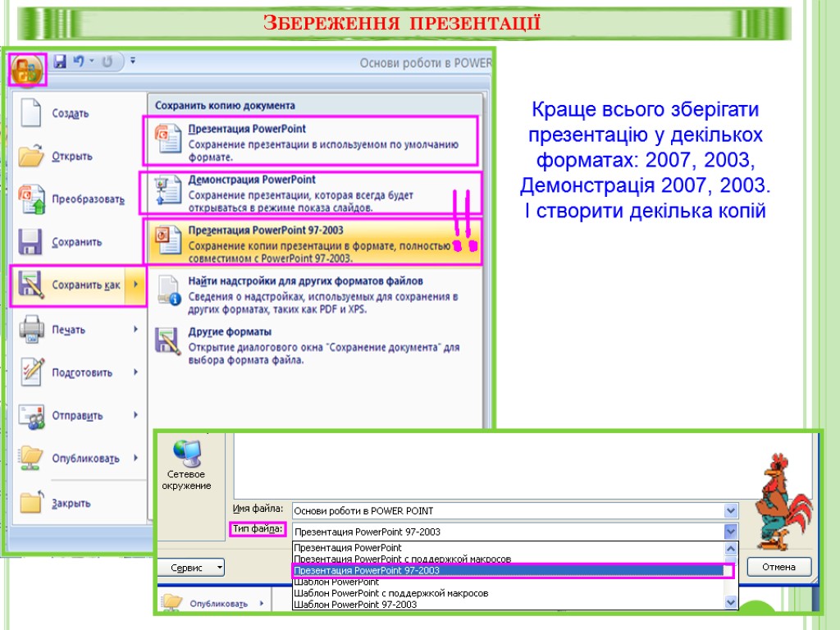Expand the Подготовить submenu arrow

pyautogui.click(x=135, y=372)
